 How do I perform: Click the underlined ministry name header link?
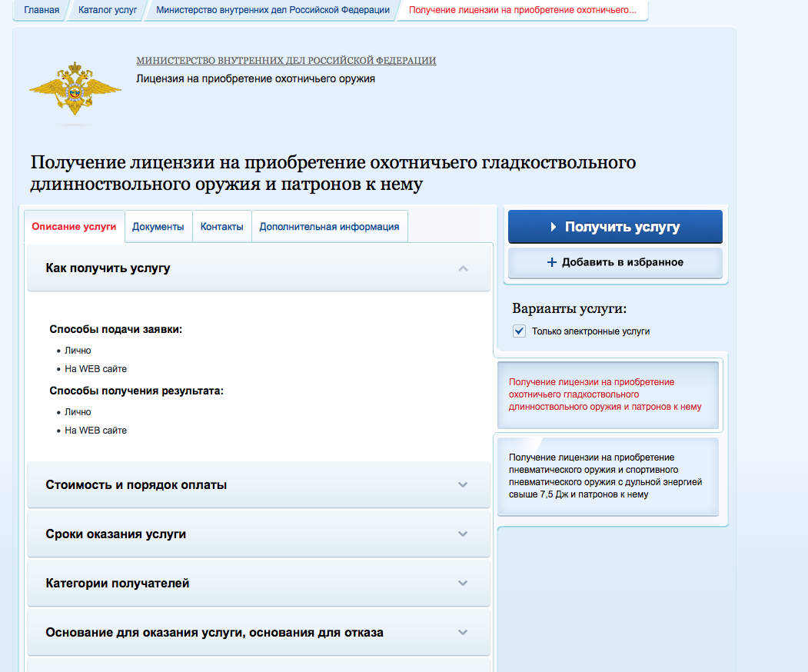pos(286,61)
